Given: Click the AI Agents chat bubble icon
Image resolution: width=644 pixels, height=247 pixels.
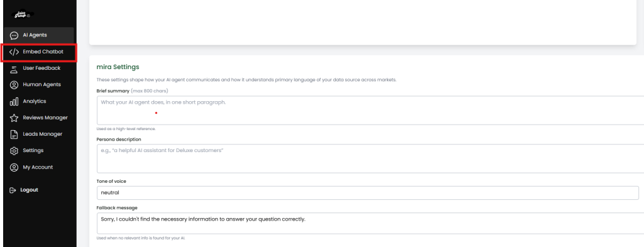Looking at the screenshot, I should (x=14, y=35).
